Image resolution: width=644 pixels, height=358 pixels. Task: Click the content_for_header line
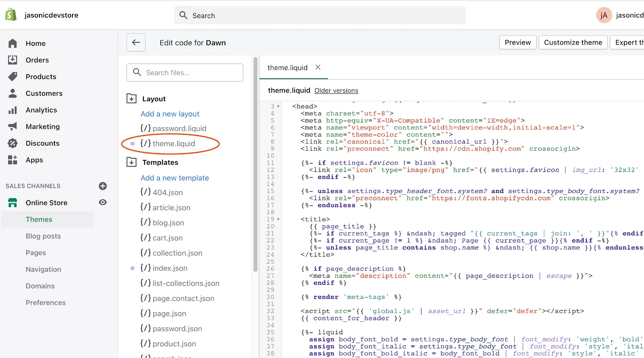[x=351, y=318]
